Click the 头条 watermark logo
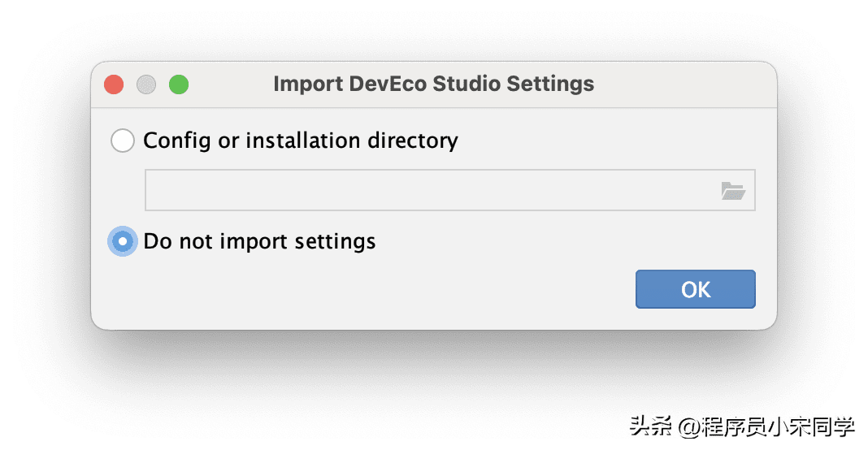 (649, 424)
